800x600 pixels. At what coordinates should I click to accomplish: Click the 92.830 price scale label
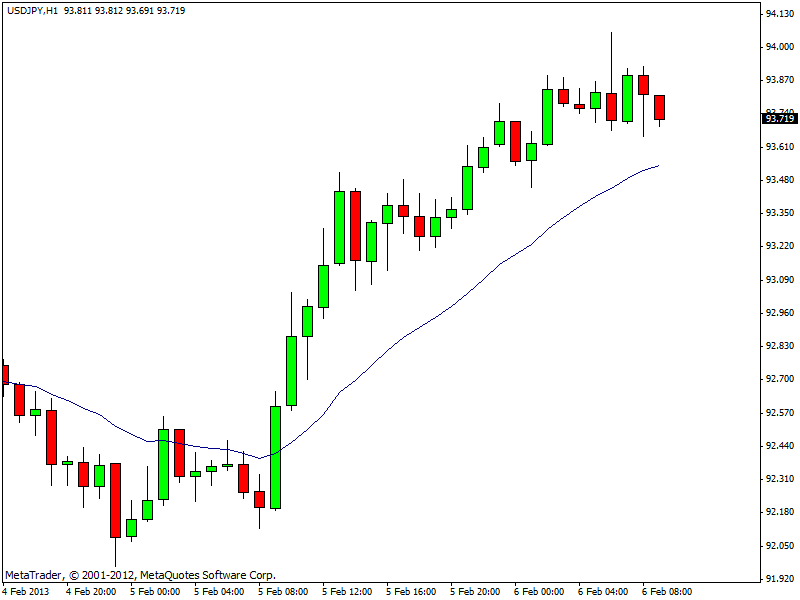(780, 346)
